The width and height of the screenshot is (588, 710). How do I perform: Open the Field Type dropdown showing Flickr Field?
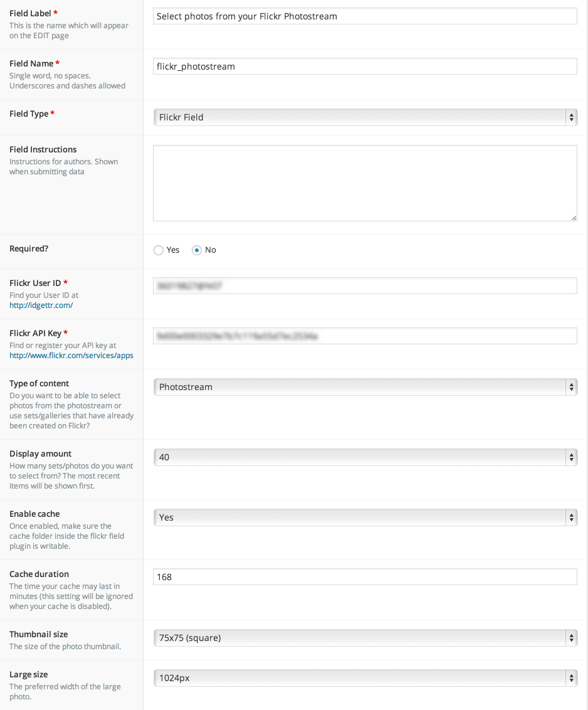pos(365,117)
